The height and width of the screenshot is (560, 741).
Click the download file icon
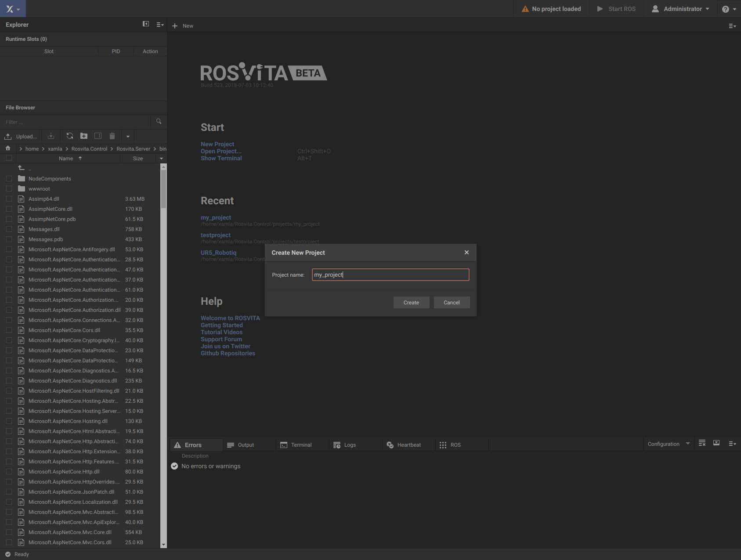tap(51, 136)
